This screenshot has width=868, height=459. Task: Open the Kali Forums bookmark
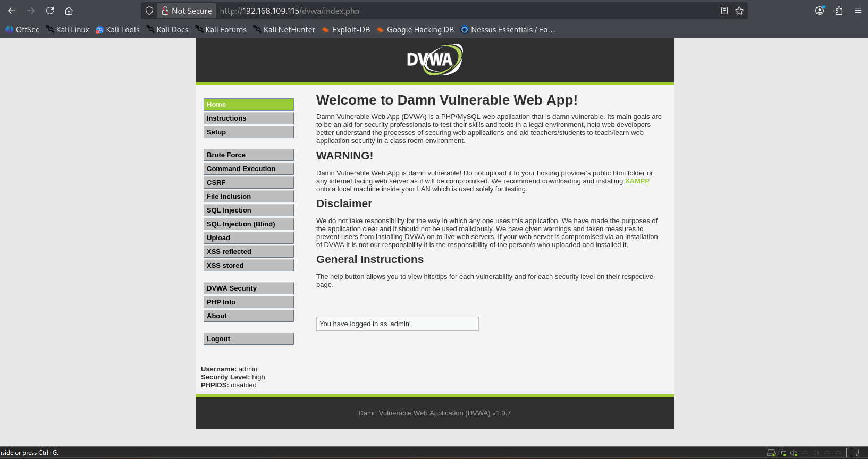pyautogui.click(x=221, y=30)
